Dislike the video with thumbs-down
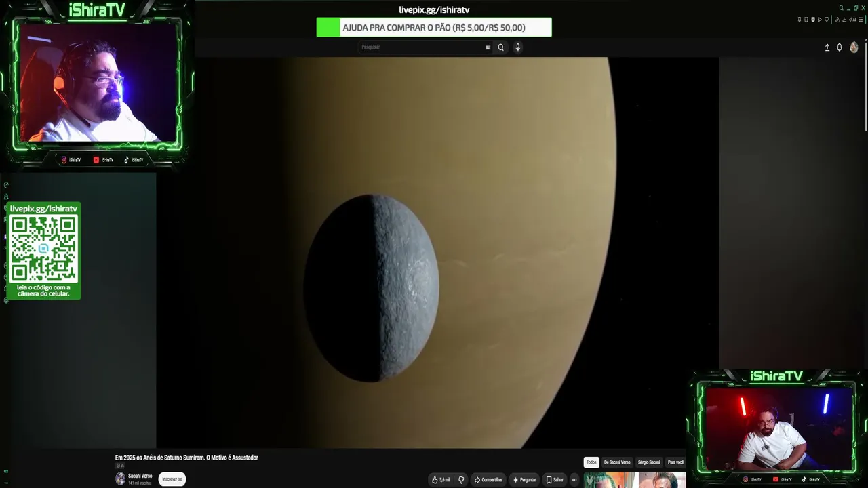 461,480
